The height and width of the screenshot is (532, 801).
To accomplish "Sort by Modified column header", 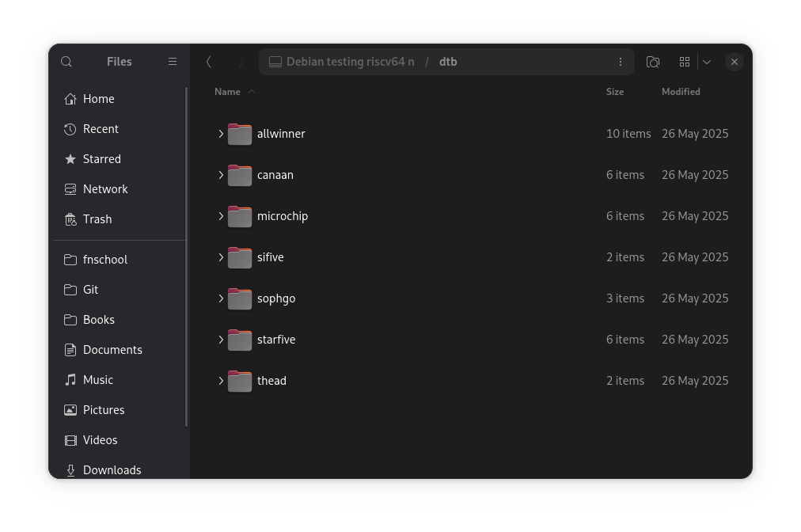I will 681,92.
